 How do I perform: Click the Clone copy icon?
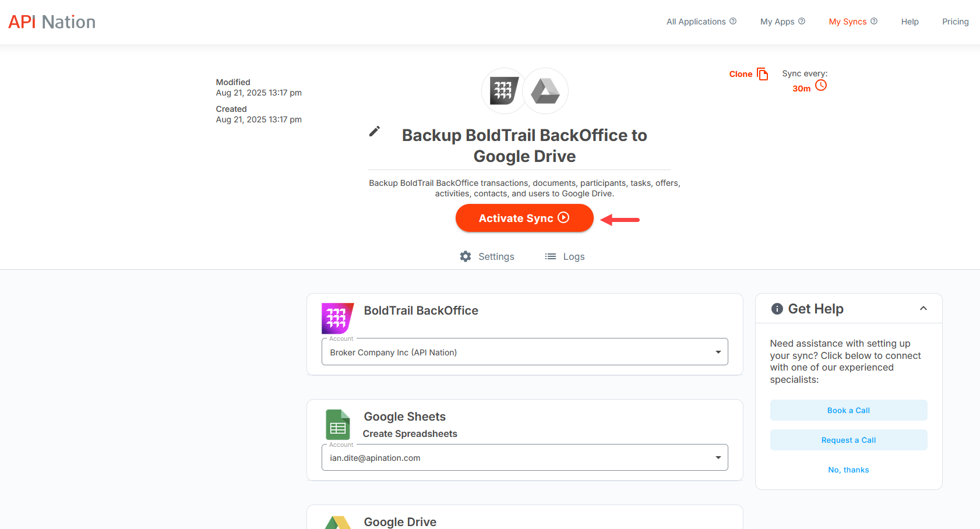click(x=763, y=73)
